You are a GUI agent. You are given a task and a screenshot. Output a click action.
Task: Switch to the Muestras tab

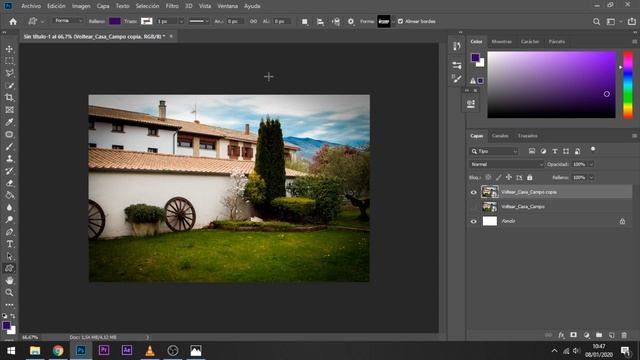tap(502, 42)
